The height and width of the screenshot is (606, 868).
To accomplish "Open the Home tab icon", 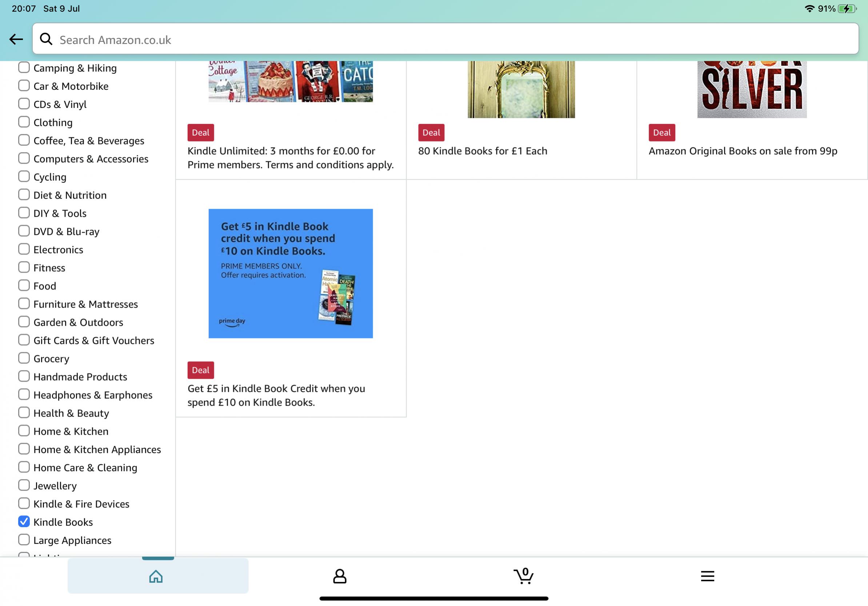I will pyautogui.click(x=156, y=576).
